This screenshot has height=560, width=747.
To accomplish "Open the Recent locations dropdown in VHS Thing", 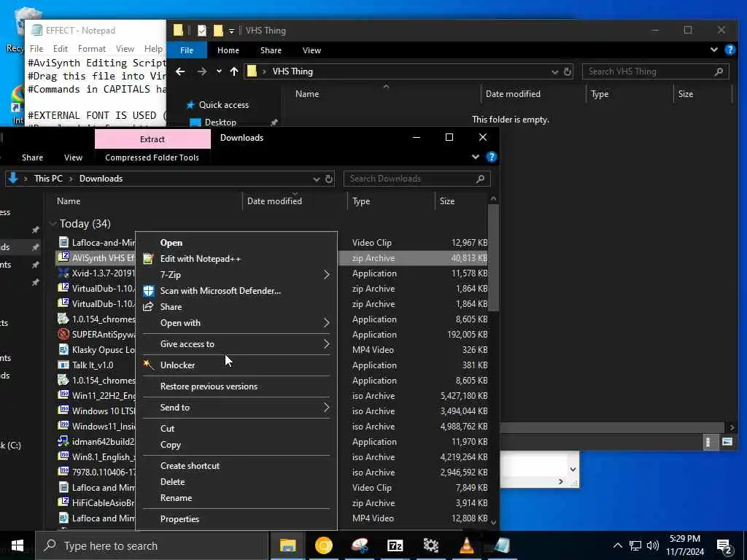I will pyautogui.click(x=219, y=71).
